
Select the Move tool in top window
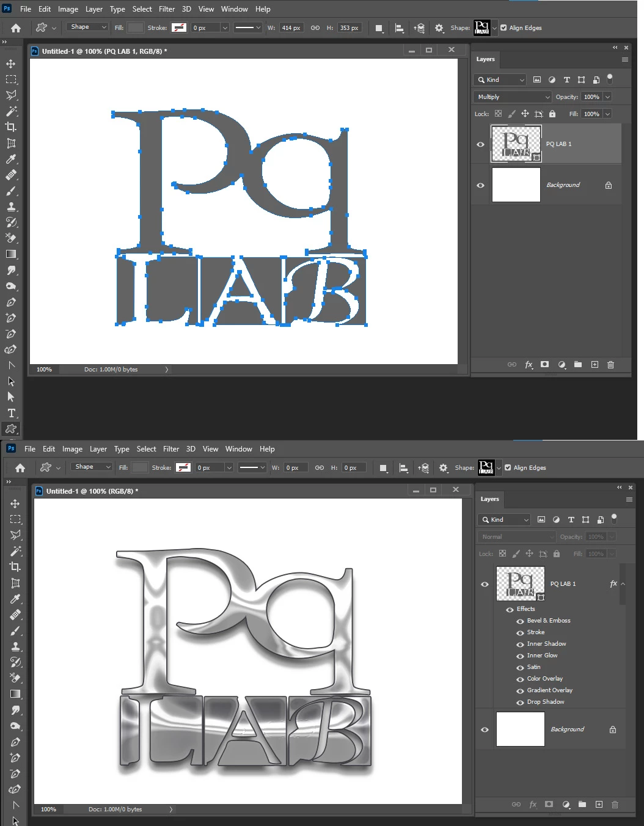(x=11, y=64)
